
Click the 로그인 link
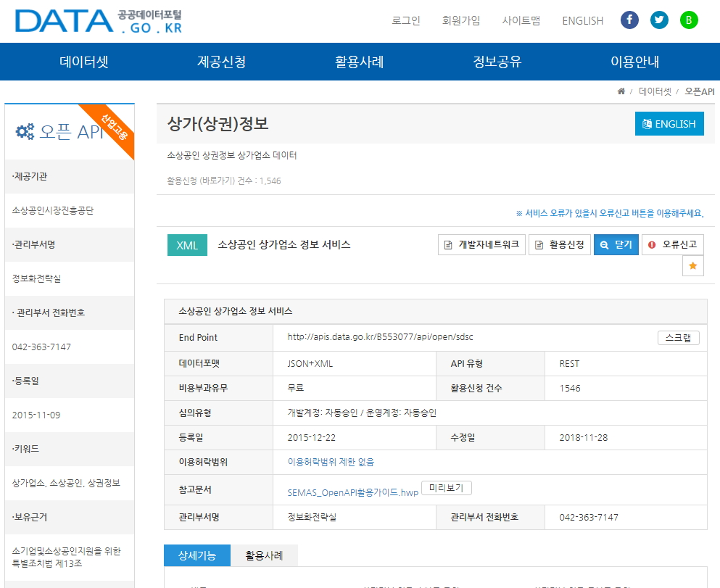click(405, 20)
